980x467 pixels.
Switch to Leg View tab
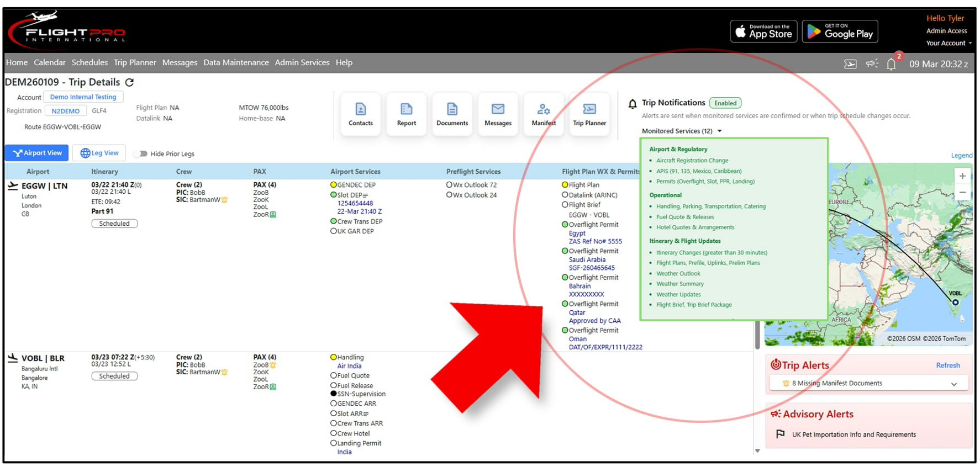pos(99,153)
